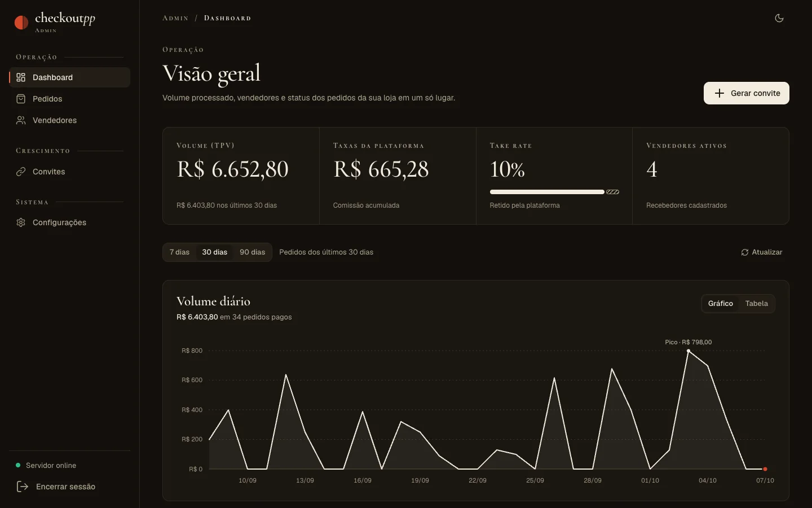Click the Admin breadcrumb link
This screenshot has height=508, width=812.
(175, 18)
